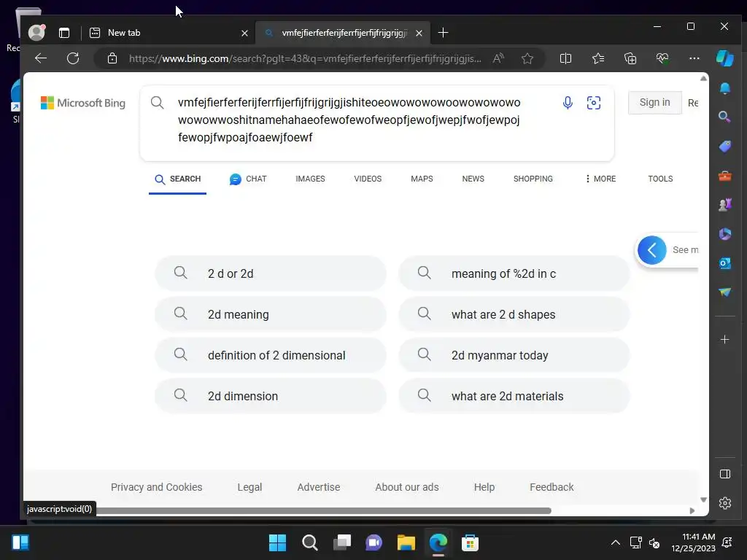Refresh the page with the reload icon
The image size is (747, 560).
(73, 58)
